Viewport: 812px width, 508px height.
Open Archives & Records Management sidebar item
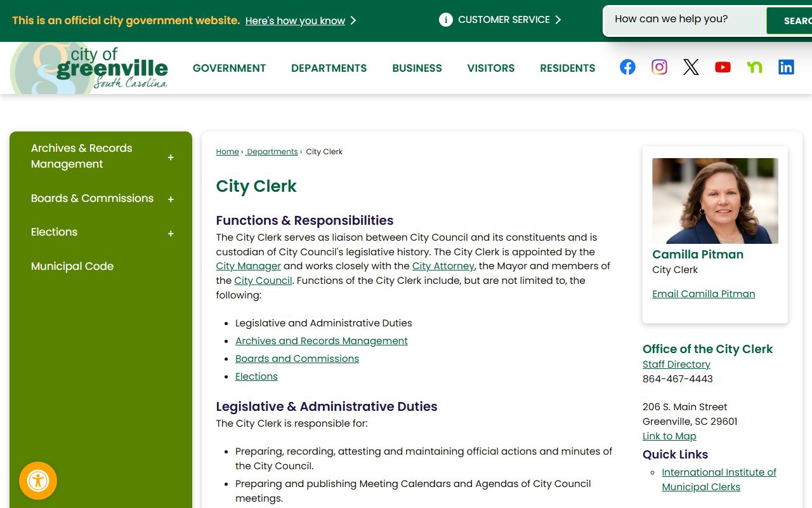pos(81,156)
